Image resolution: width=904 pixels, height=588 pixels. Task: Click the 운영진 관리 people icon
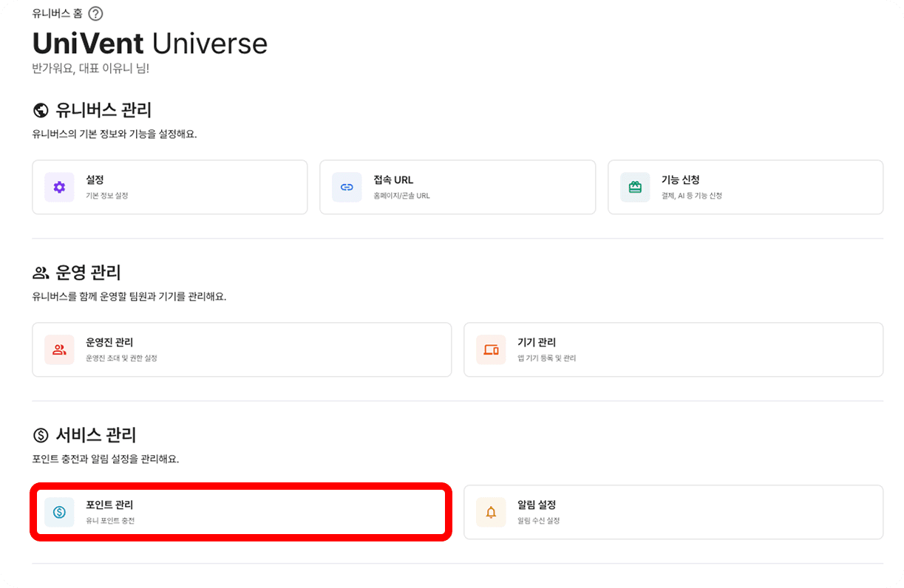pos(59,349)
